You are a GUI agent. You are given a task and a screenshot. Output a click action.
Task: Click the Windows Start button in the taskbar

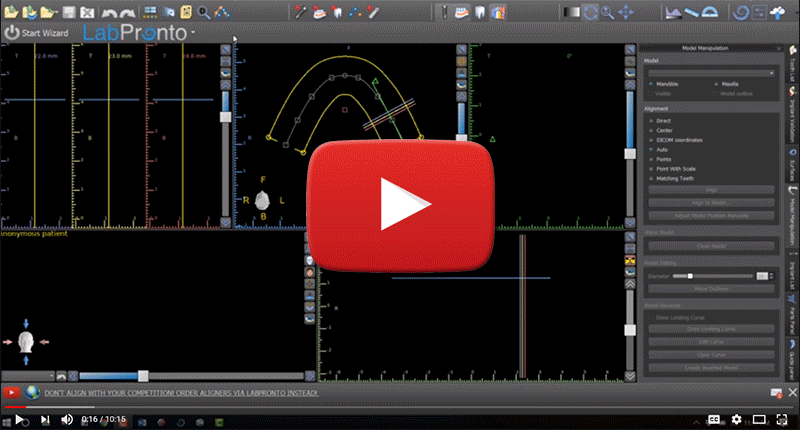pos(6,422)
